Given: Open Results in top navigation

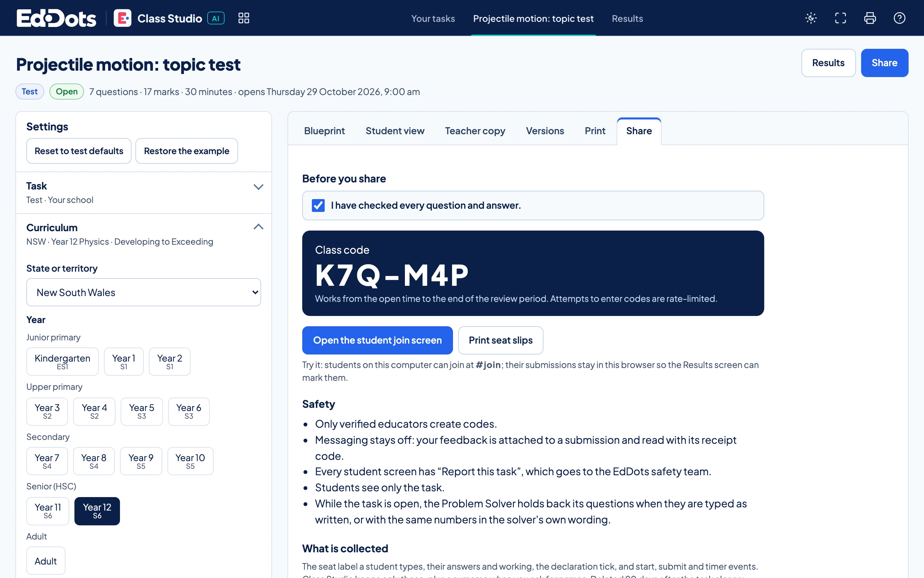Looking at the screenshot, I should pyautogui.click(x=627, y=18).
